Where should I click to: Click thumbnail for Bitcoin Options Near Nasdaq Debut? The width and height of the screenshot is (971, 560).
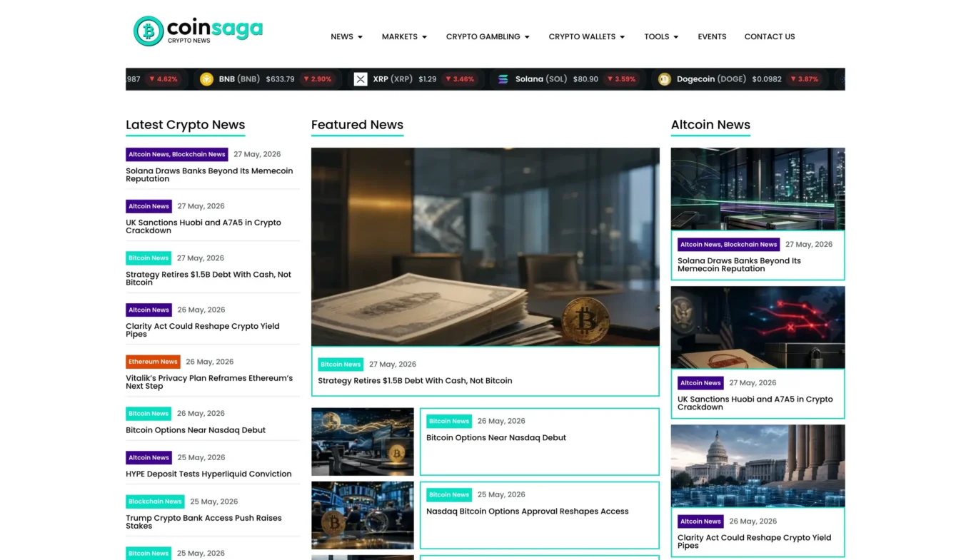(x=363, y=442)
